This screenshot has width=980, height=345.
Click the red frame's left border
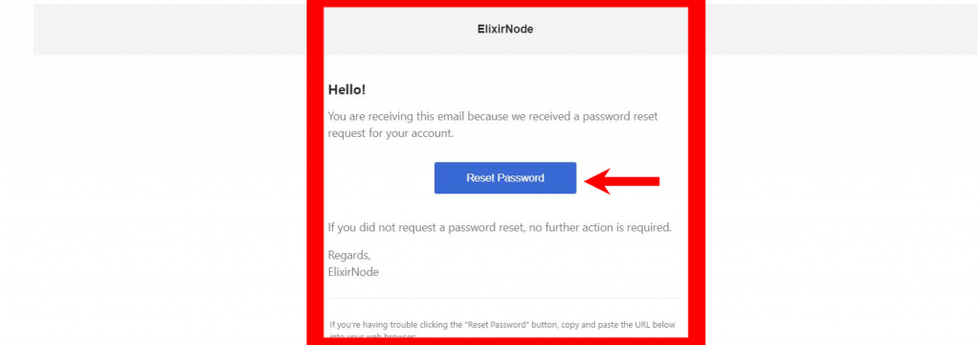[x=315, y=172]
